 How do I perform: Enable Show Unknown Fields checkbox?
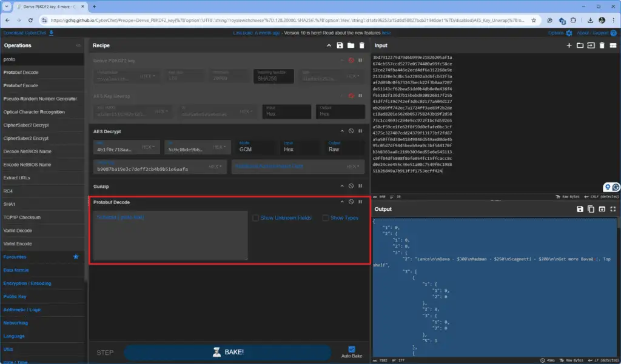[256, 218]
